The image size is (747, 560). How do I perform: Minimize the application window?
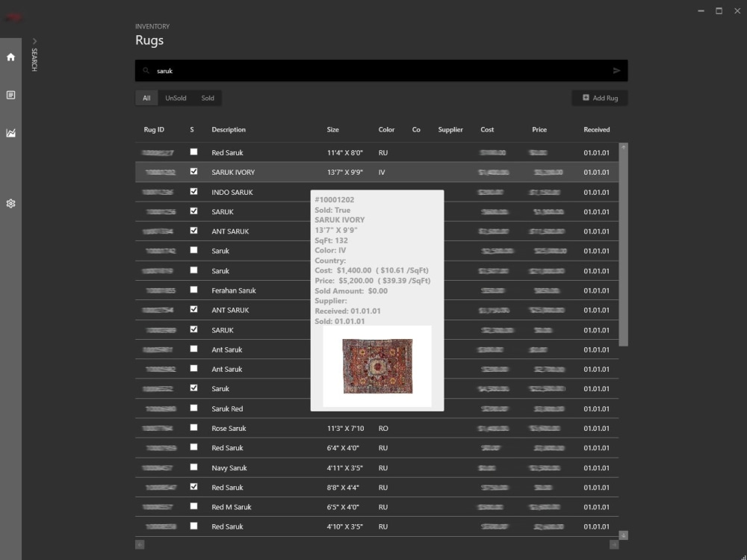701,10
